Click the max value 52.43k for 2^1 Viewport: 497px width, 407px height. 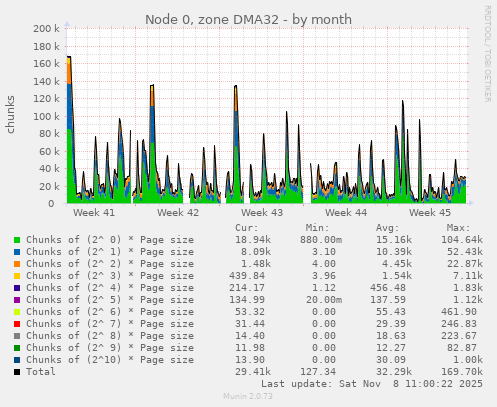[x=465, y=252]
